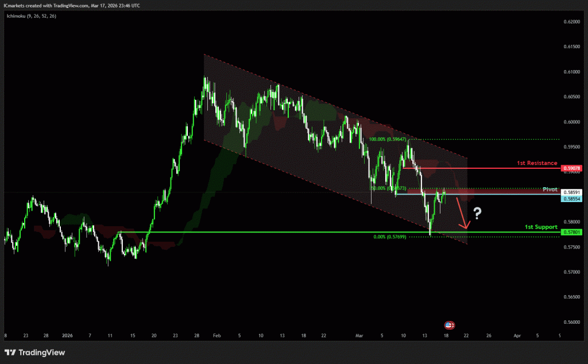Click the 0.62000 price axis label

pos(572,22)
